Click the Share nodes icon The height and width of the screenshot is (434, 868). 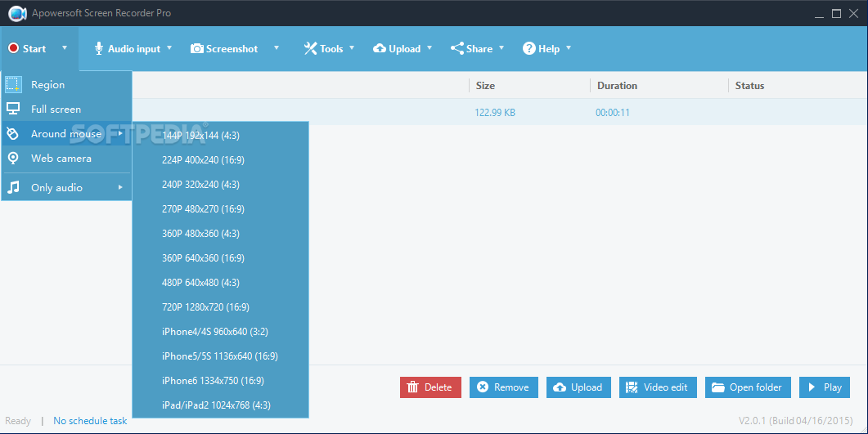pos(456,49)
